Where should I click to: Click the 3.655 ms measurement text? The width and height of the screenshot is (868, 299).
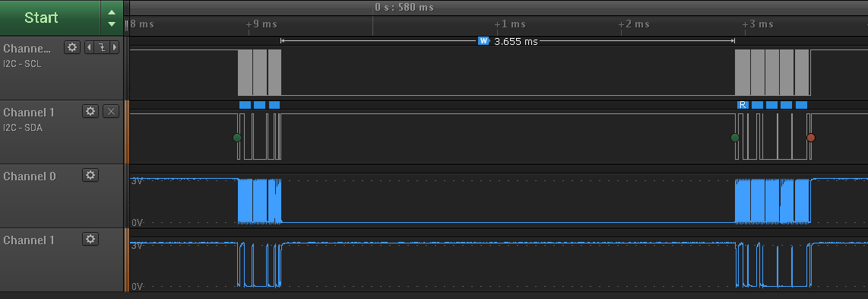point(515,42)
